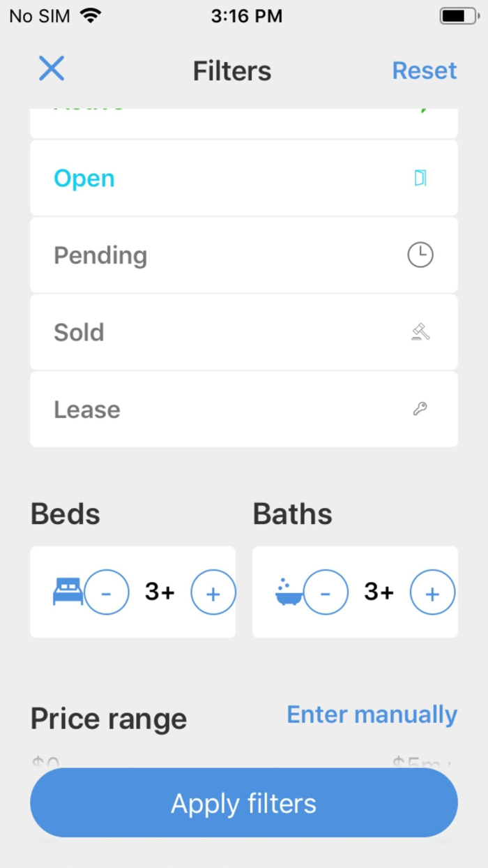Screen dimensions: 488x868
Task: Increase the Baths count with the plus button
Action: [432, 592]
